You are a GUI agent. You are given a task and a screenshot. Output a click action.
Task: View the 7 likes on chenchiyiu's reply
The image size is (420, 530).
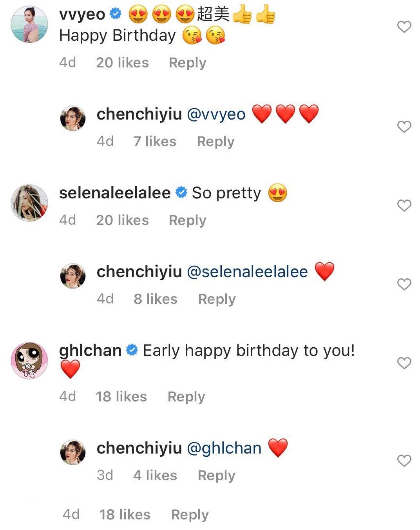[x=155, y=142]
